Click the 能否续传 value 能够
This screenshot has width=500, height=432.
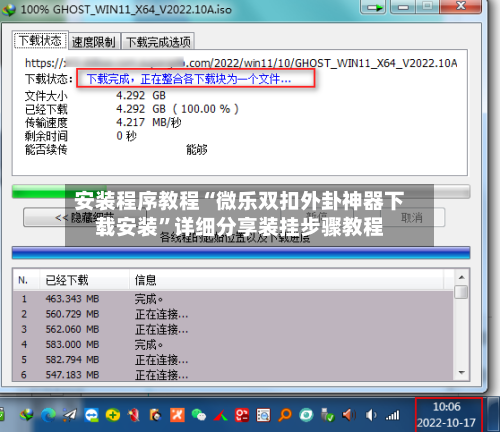[x=197, y=150]
